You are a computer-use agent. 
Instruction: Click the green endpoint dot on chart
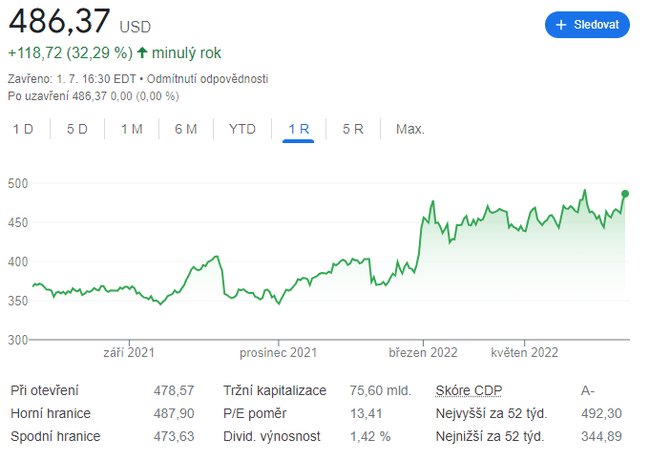625,194
